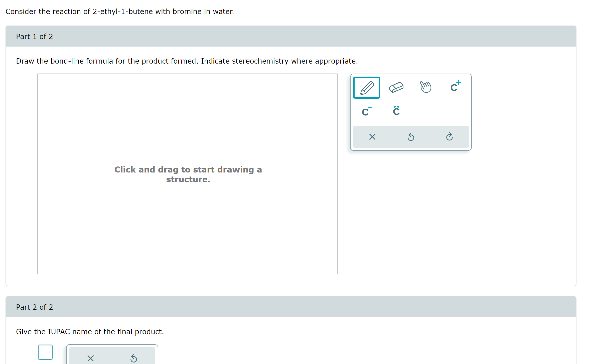The height and width of the screenshot is (364, 592).
Task: Click the Part 1 of 2 header
Action: pos(35,37)
